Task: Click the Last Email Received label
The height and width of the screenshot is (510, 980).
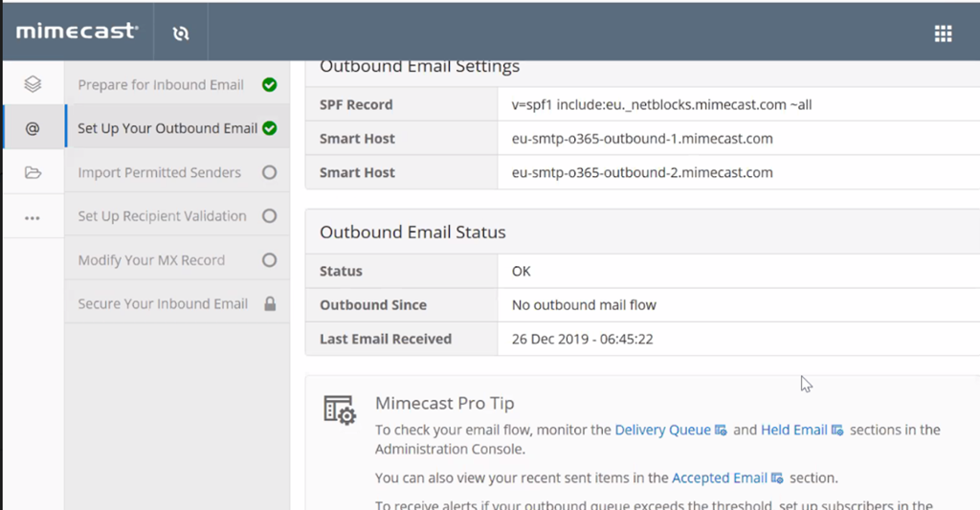Action: click(x=386, y=339)
